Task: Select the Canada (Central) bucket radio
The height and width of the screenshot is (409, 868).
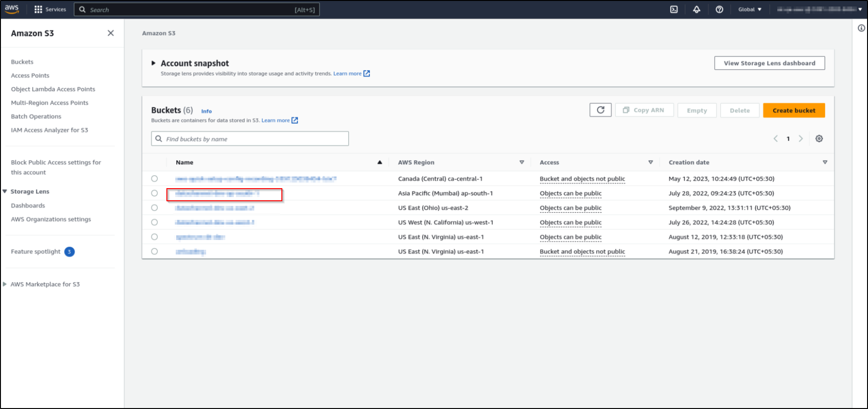Action: [x=154, y=179]
